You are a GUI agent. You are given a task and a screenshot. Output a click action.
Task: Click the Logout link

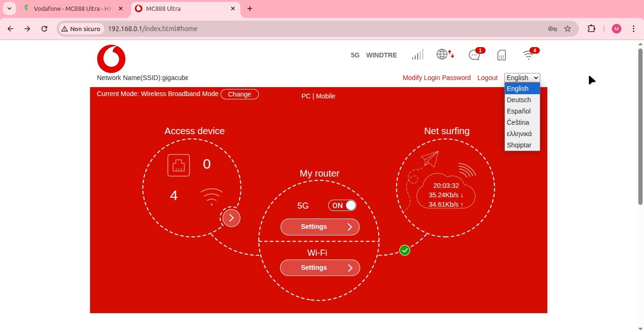pos(487,78)
